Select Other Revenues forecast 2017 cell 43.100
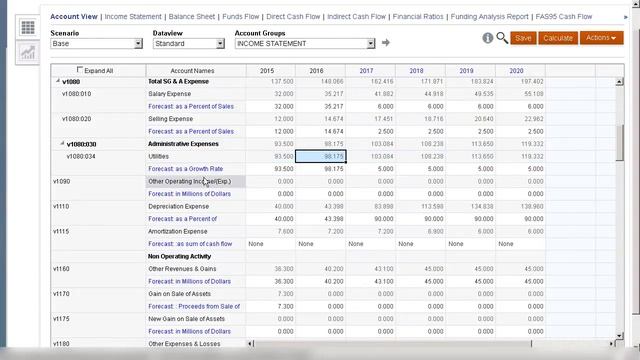The height and width of the screenshot is (360, 640). pyautogui.click(x=370, y=282)
